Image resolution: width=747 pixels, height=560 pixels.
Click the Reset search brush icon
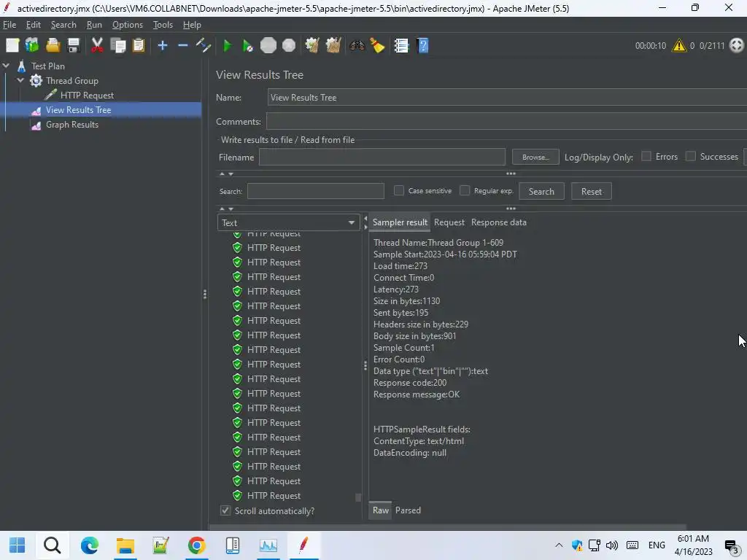(x=377, y=46)
